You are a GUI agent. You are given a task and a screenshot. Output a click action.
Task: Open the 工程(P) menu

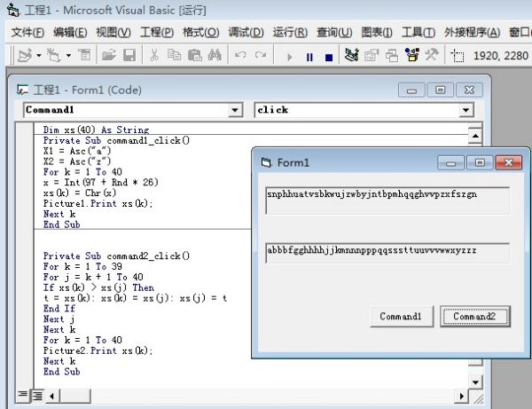(157, 33)
